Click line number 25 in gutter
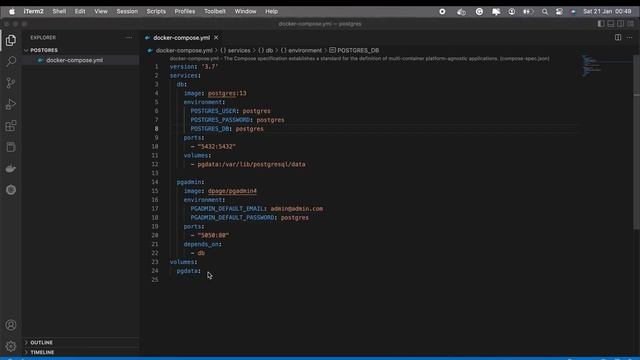640x360 pixels. pos(155,280)
